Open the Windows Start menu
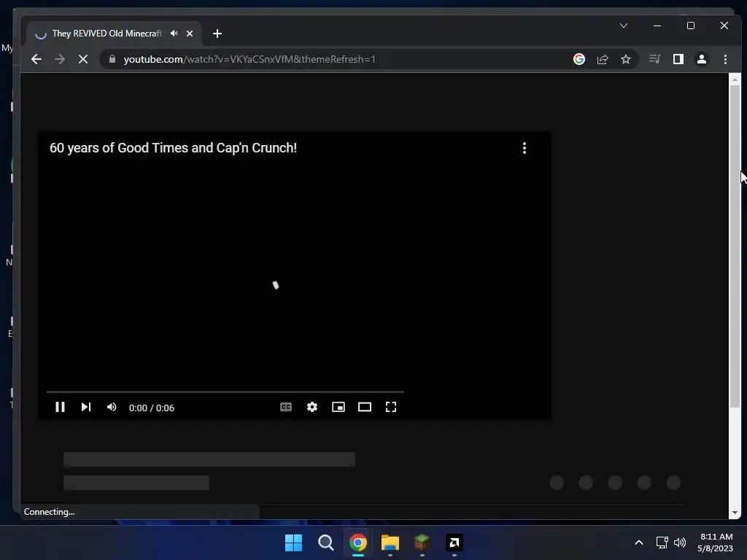This screenshot has height=560, width=747. [293, 542]
